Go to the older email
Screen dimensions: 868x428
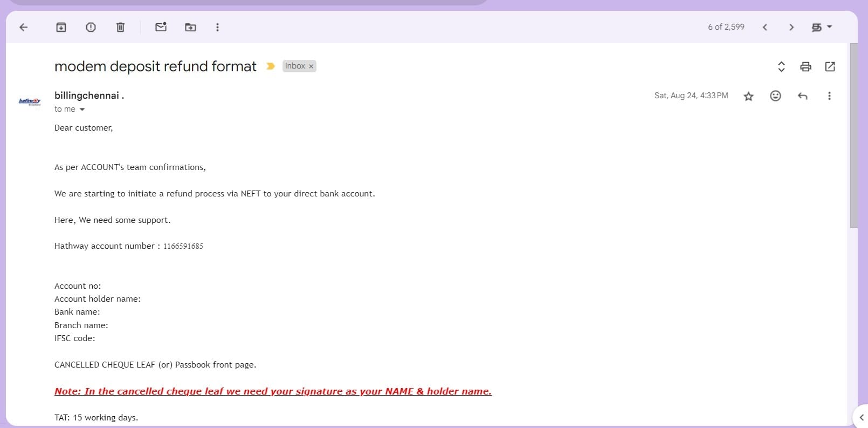coord(791,27)
